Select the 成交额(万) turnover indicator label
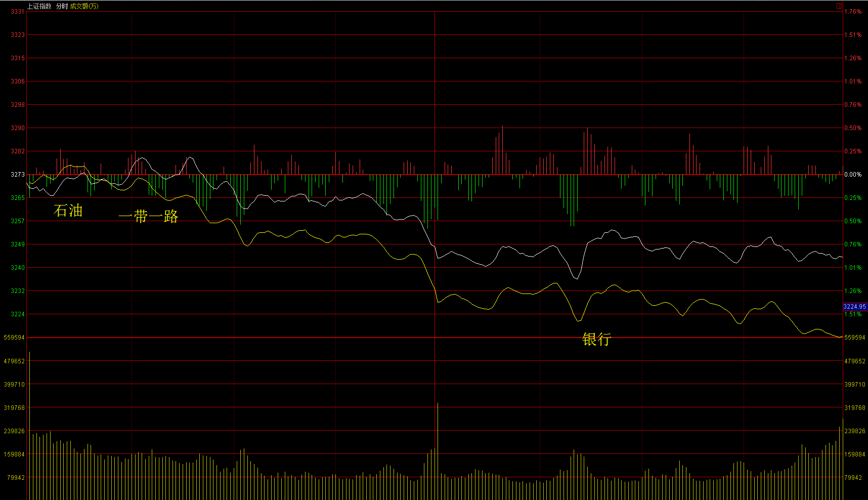 pyautogui.click(x=84, y=6)
